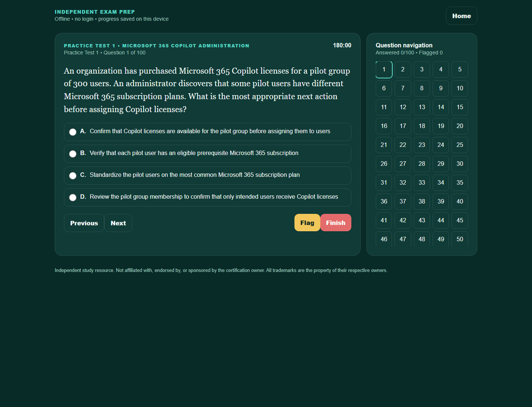Select question 29
Viewport: 532px width, 407px height.
tap(441, 163)
